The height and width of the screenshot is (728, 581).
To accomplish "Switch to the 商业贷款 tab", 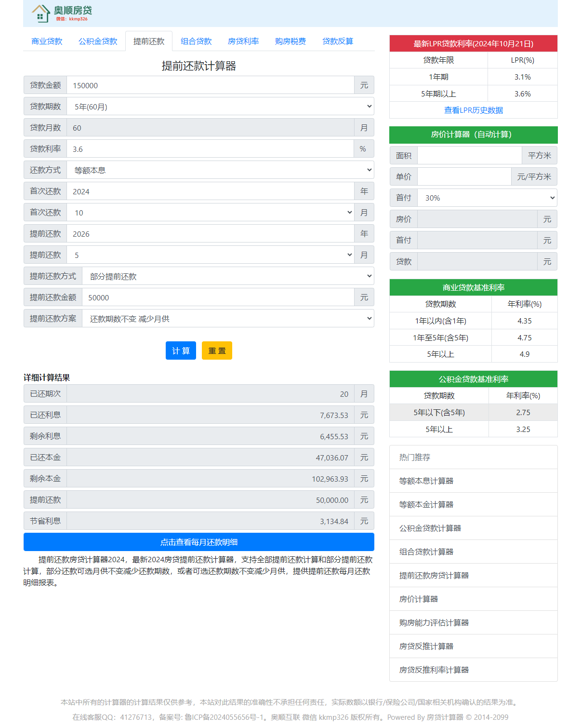I will [47, 41].
